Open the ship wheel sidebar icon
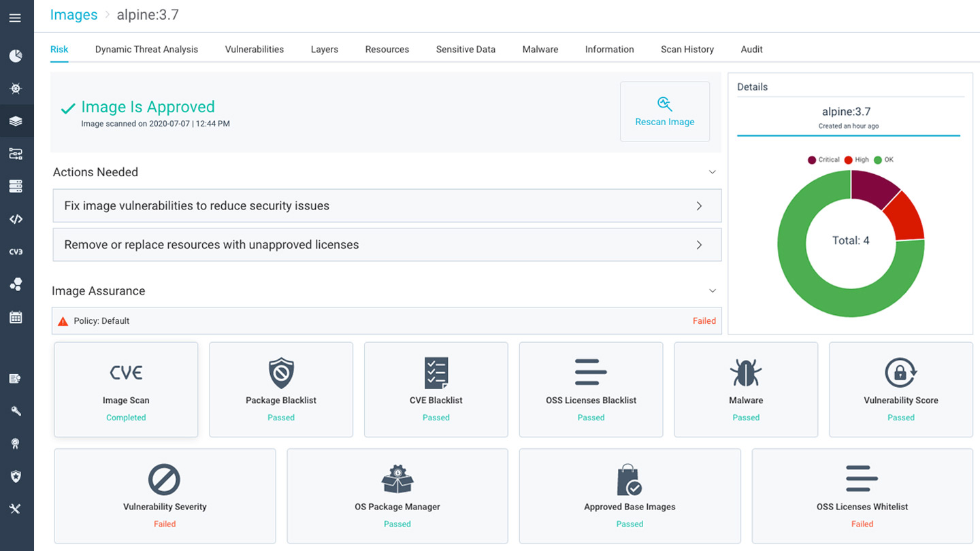Viewport: 980px width, 551px height. pyautogui.click(x=16, y=88)
